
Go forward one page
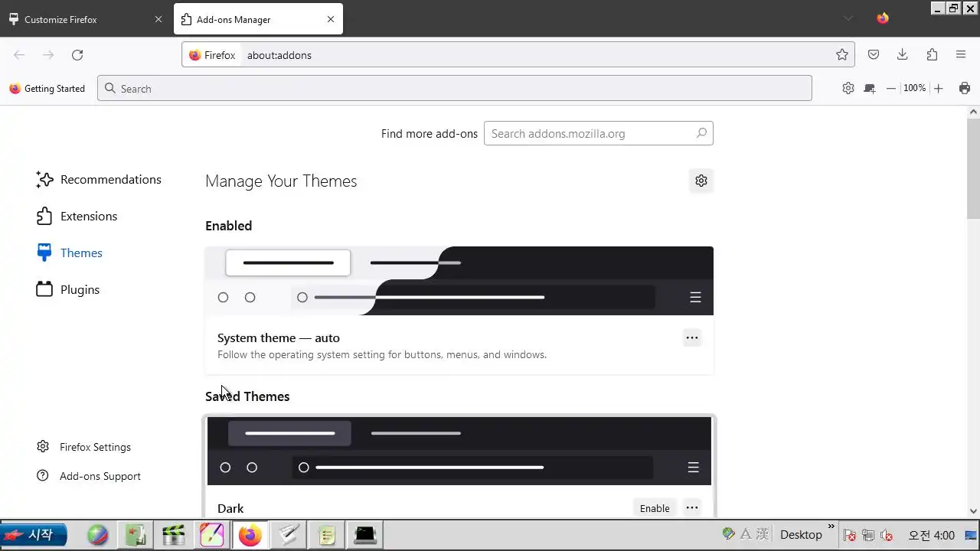[48, 55]
